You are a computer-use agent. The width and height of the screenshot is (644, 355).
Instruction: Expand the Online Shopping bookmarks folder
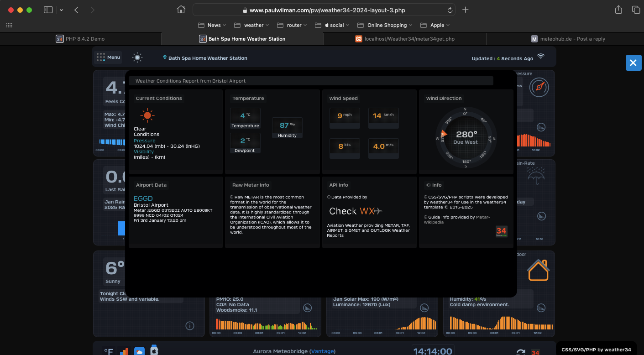click(x=384, y=25)
